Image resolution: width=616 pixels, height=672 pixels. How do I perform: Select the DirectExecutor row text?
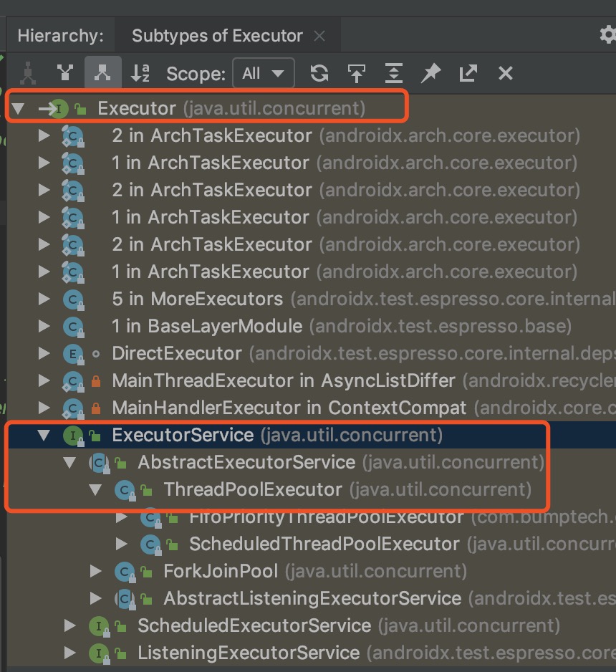364,354
